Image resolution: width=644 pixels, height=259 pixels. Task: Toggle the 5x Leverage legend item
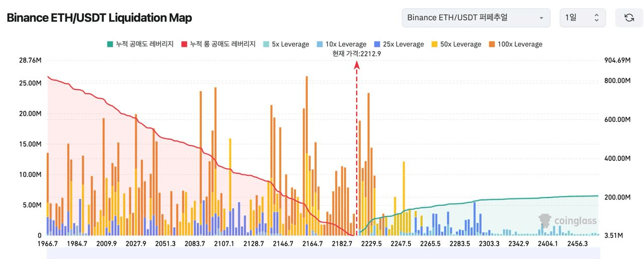[286, 44]
